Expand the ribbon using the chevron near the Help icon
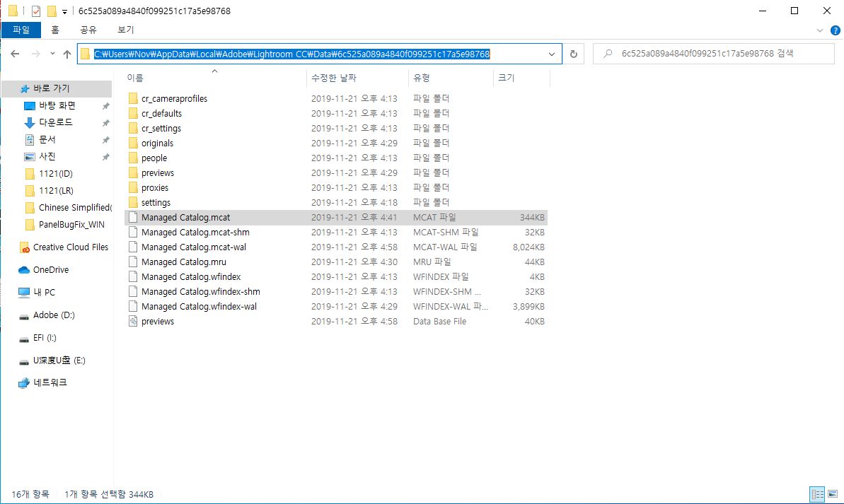 (821, 29)
